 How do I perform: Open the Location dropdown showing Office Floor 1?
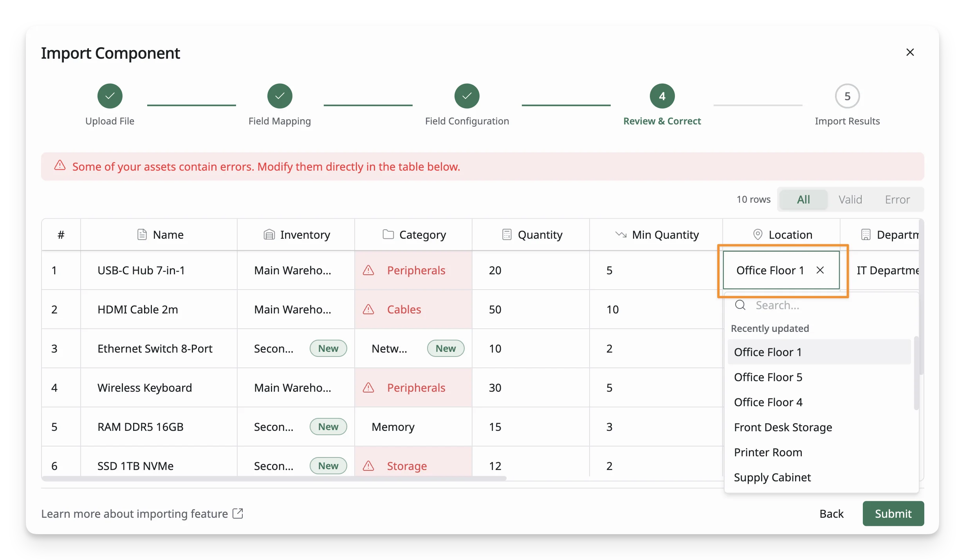click(781, 270)
